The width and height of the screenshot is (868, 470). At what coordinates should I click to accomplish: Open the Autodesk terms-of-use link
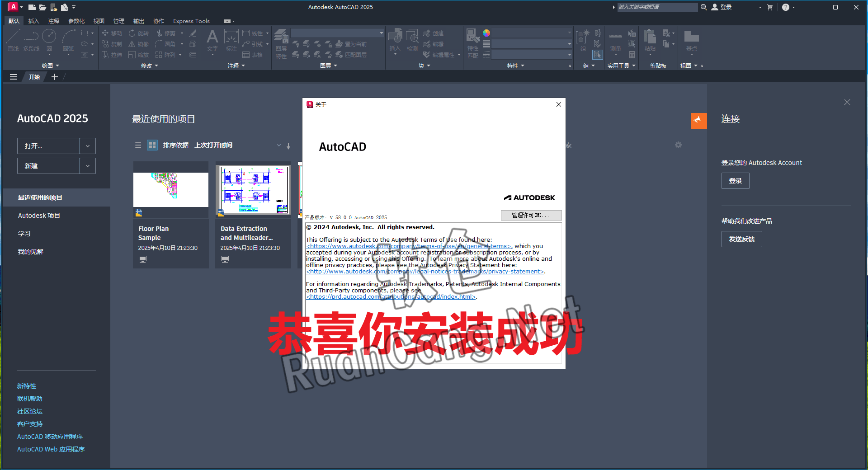(x=409, y=246)
